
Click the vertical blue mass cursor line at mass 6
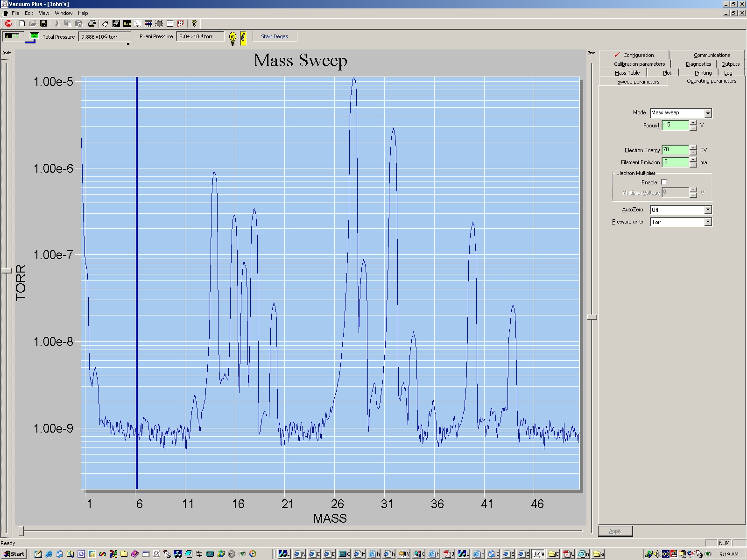tap(137, 283)
